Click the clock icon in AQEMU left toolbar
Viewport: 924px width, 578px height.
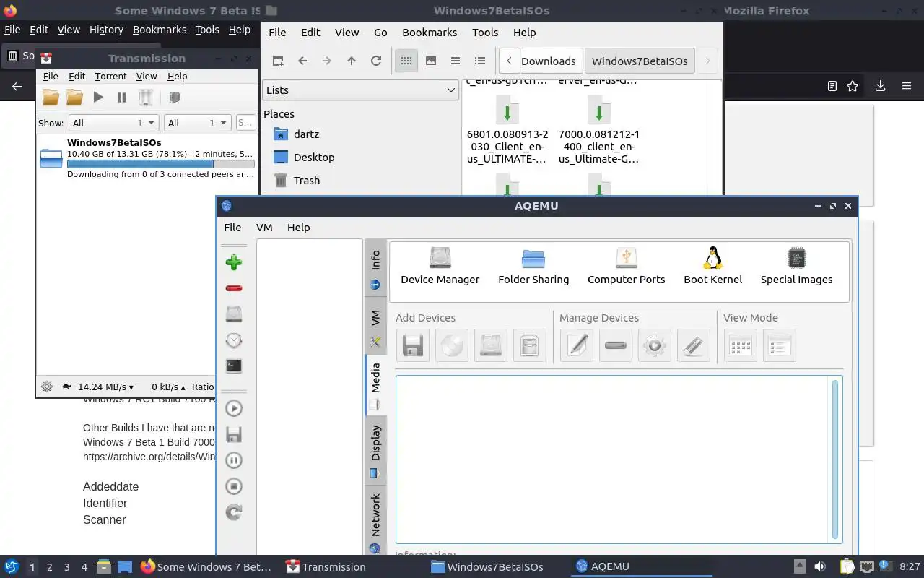(x=233, y=340)
